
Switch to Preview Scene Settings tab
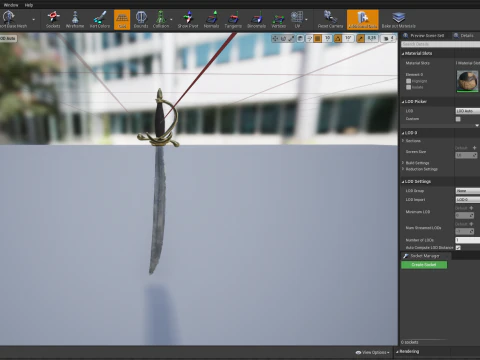(424, 36)
